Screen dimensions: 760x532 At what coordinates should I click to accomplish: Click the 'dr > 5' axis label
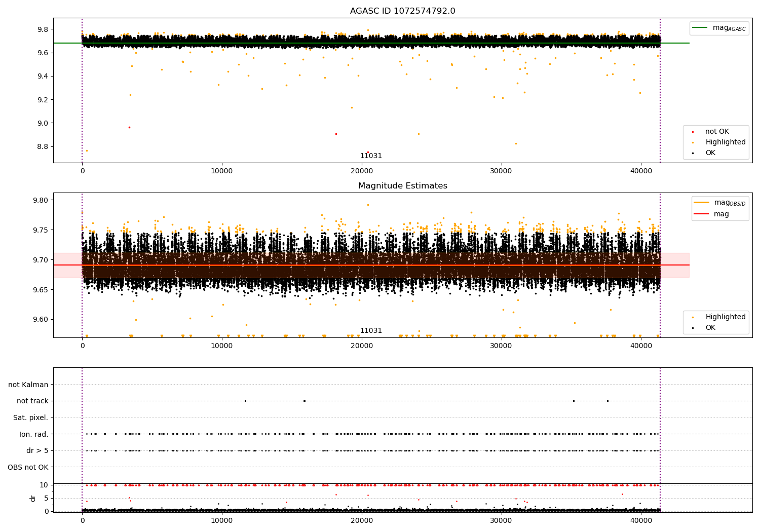click(x=37, y=450)
